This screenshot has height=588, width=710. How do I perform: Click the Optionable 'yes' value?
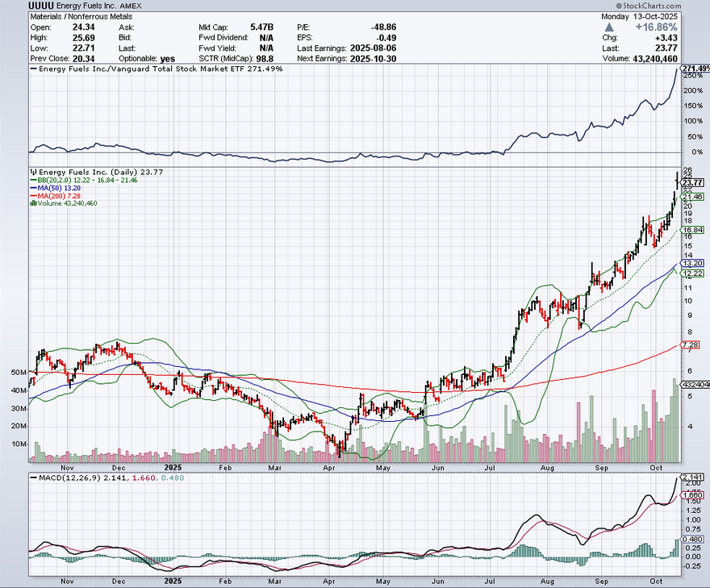(168, 59)
